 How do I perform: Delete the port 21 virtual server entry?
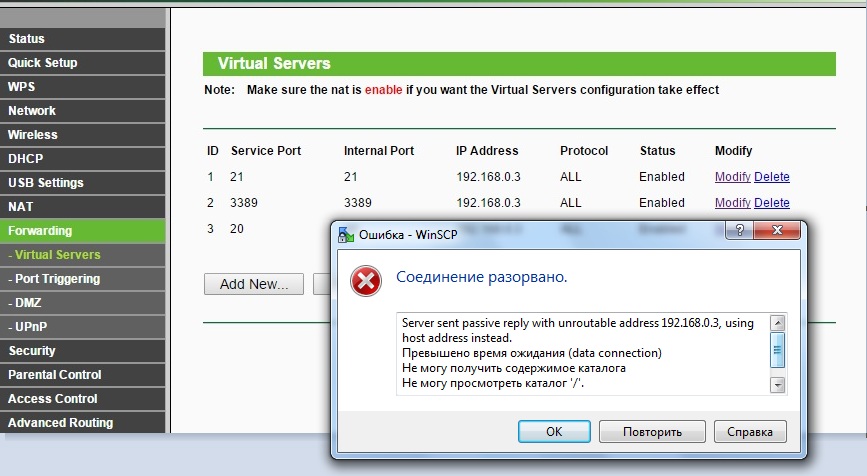point(771,177)
